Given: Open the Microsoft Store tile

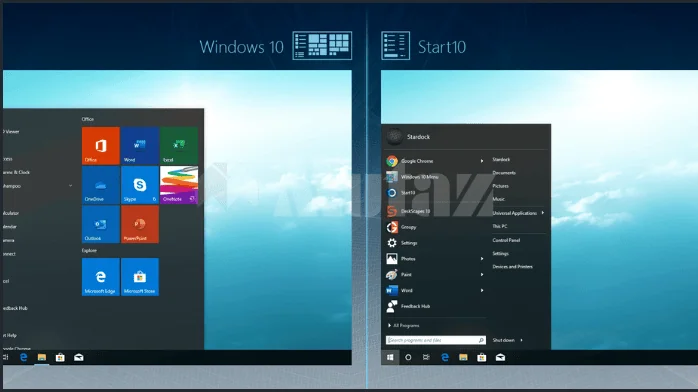Looking at the screenshot, I should tap(140, 277).
